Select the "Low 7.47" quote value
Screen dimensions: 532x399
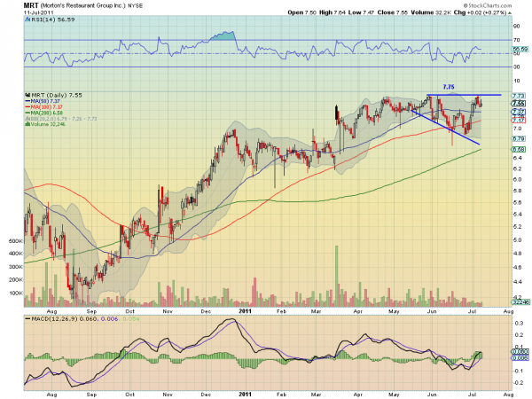point(361,12)
